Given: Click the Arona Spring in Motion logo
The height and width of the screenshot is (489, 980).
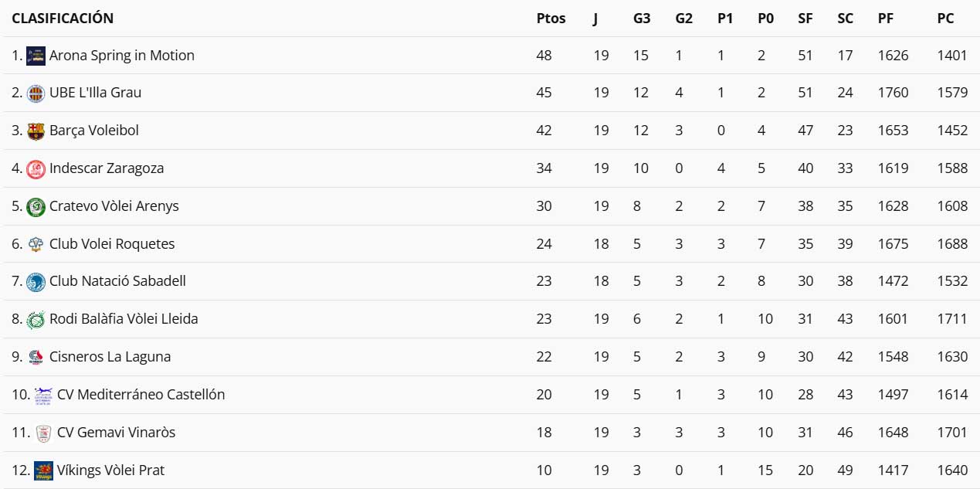Looking at the screenshot, I should click(x=36, y=56).
